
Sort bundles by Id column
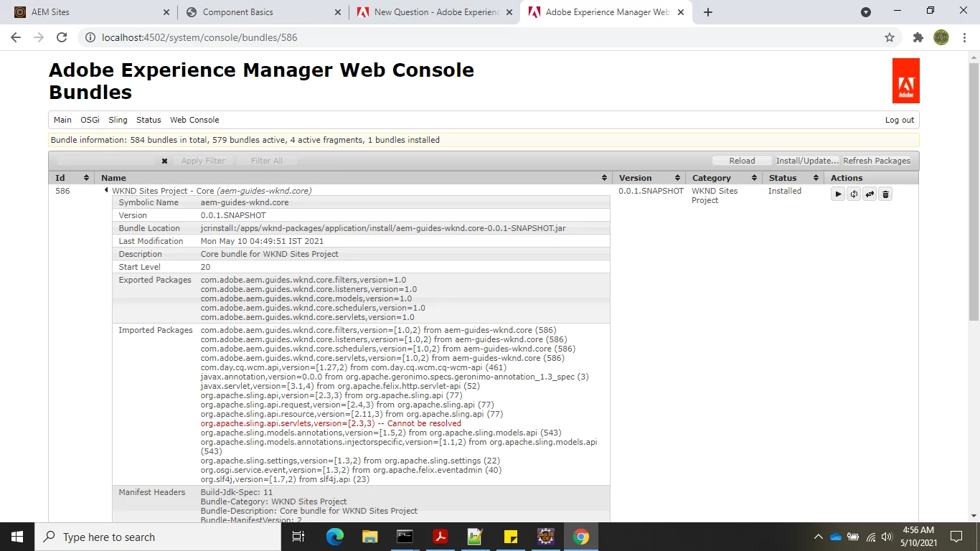(x=72, y=178)
